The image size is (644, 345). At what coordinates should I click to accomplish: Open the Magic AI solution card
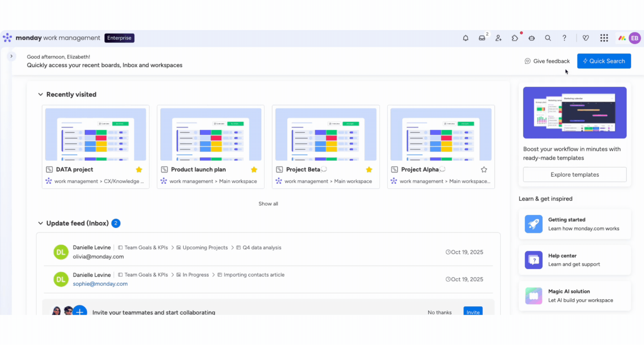pyautogui.click(x=575, y=296)
